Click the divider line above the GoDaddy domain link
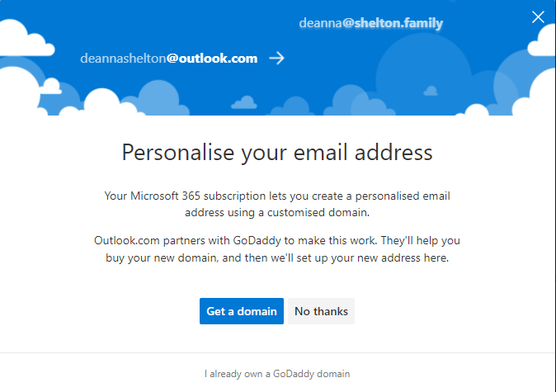 point(278,353)
